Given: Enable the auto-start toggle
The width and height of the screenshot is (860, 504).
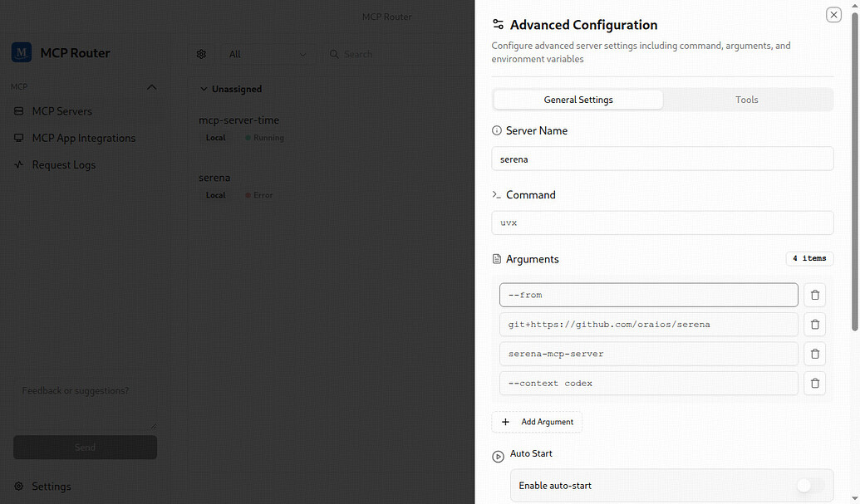Looking at the screenshot, I should coord(810,486).
